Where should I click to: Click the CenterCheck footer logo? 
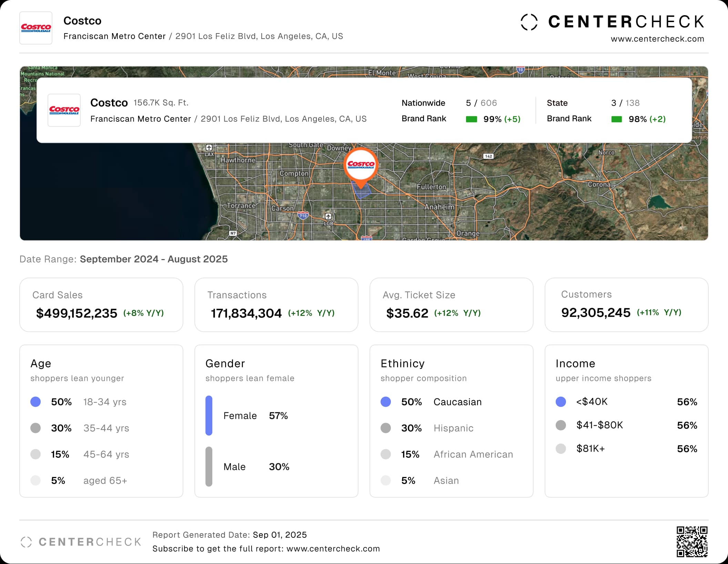point(81,542)
